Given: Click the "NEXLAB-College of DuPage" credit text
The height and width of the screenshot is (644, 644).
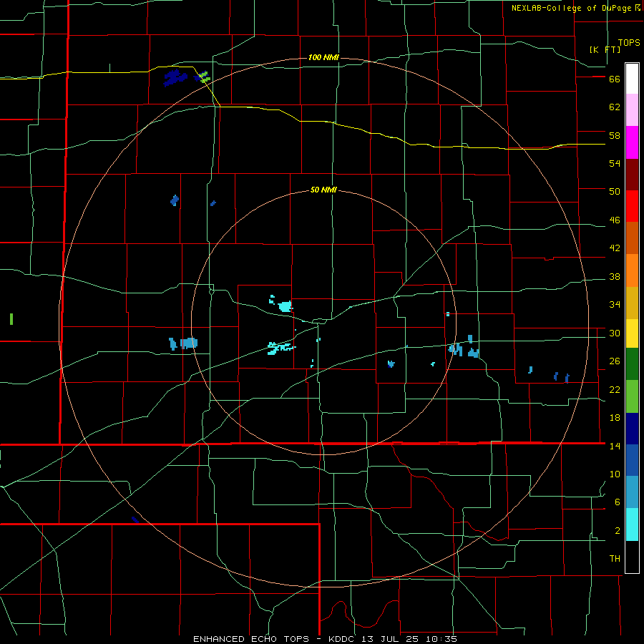Looking at the screenshot, I should pos(571,8).
